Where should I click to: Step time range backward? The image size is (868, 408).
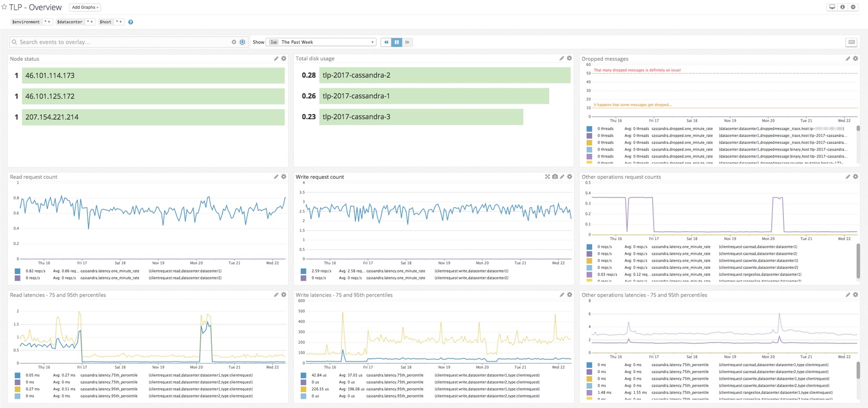point(386,42)
